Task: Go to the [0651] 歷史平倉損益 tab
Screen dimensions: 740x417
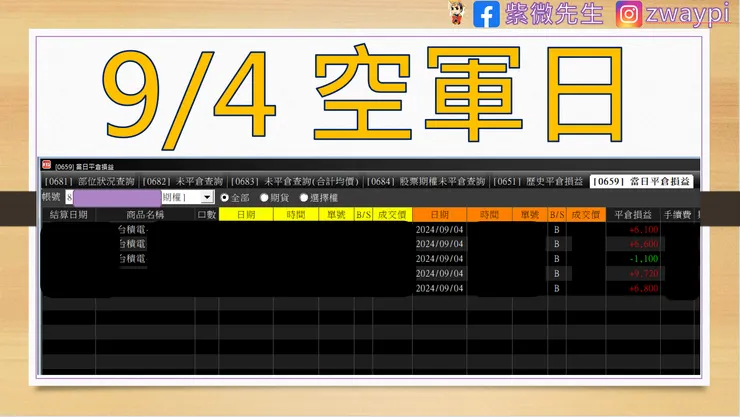Action: (x=538, y=182)
